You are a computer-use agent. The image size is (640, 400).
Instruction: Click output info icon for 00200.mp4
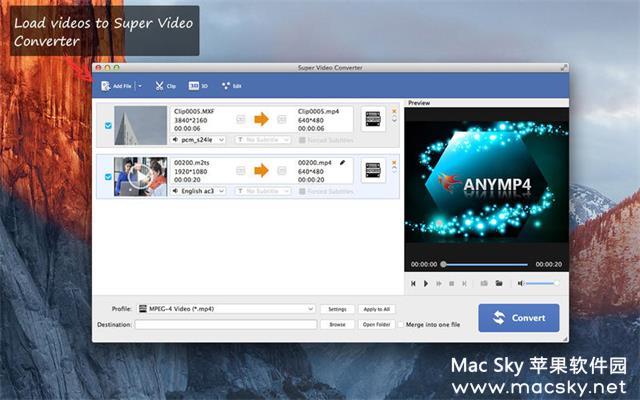282,171
